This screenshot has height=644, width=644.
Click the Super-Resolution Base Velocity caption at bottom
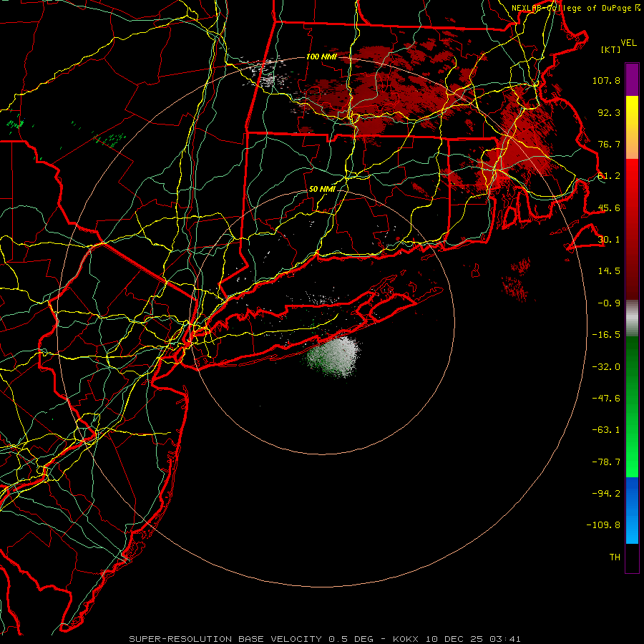point(325,639)
